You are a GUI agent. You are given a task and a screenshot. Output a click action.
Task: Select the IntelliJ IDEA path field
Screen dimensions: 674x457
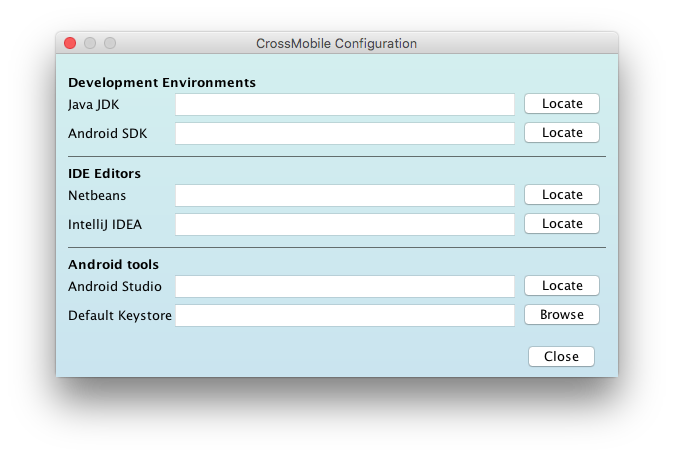point(345,224)
